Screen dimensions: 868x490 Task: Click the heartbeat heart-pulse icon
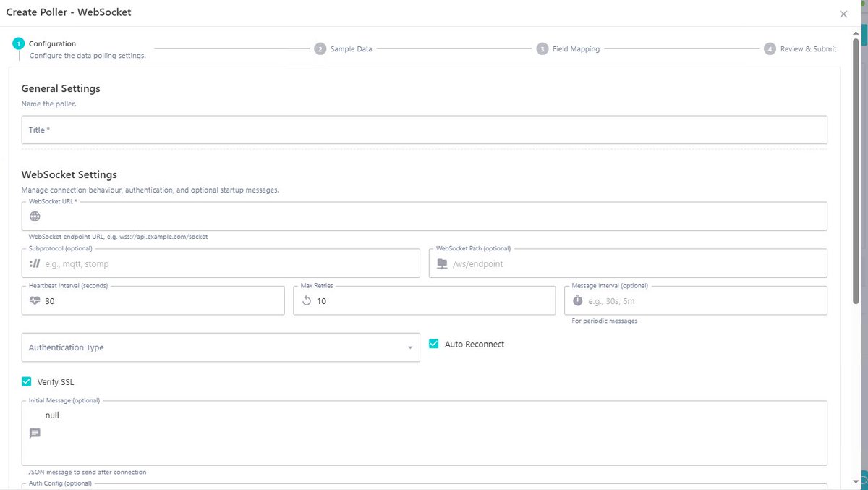35,301
